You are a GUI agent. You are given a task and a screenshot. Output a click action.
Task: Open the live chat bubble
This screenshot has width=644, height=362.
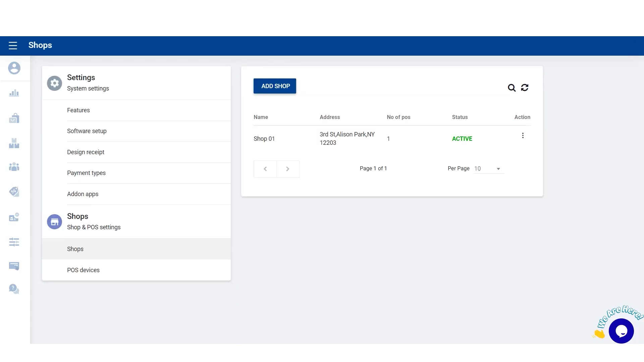pos(621,331)
